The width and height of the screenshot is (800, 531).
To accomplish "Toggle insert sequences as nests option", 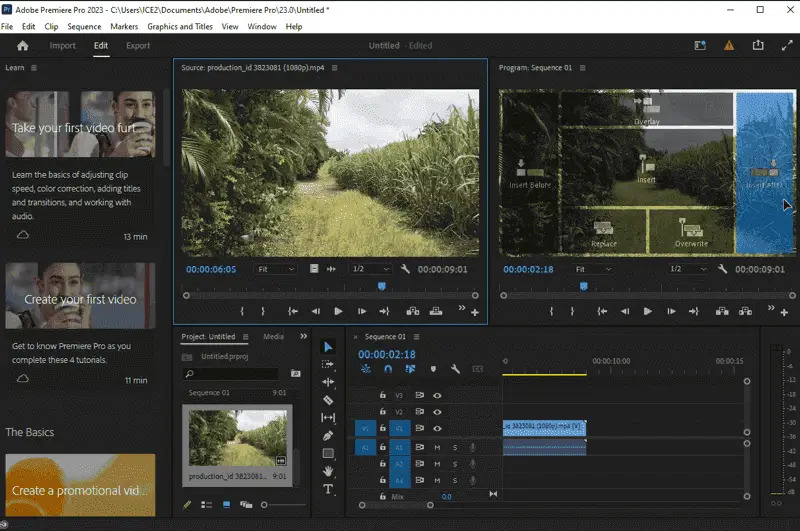I will tap(366, 369).
